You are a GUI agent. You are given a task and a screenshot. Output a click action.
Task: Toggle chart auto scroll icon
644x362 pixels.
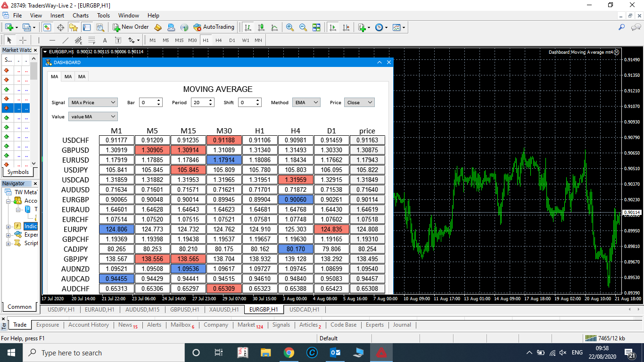coord(333,27)
